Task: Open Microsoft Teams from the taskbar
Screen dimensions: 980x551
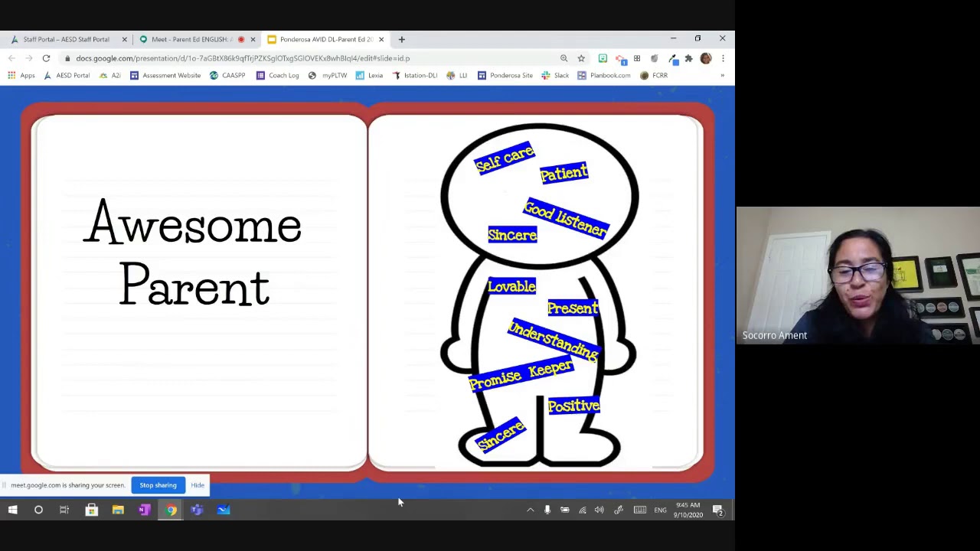Action: point(197,510)
